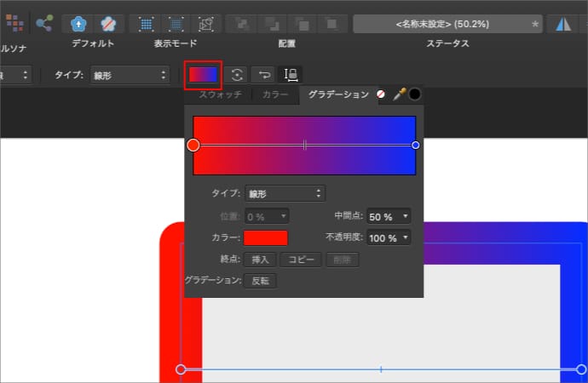Viewport: 588px width, 383px height.
Task: Open the タイプ dropdown in the gradient panel
Action: point(285,193)
